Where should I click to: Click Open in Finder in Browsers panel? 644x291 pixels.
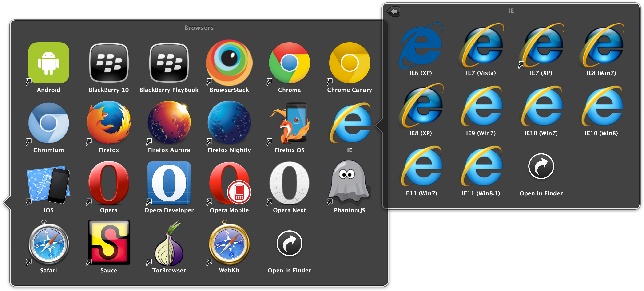(x=289, y=243)
